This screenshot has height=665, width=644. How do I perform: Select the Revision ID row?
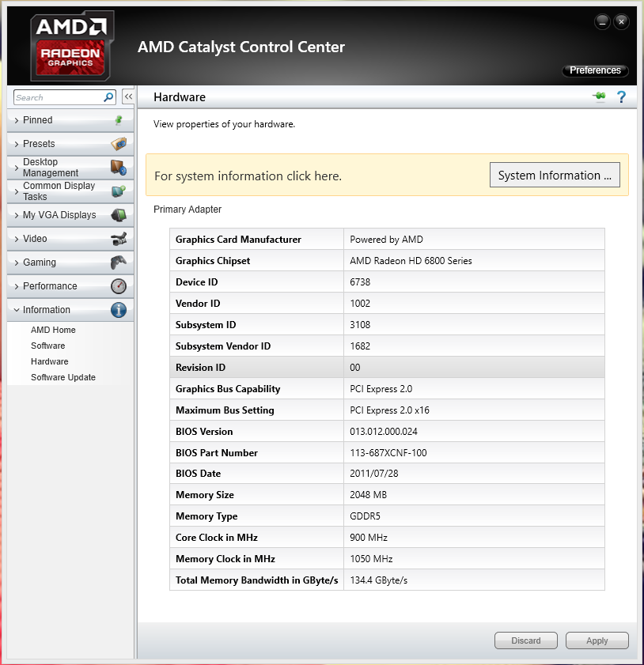387,367
